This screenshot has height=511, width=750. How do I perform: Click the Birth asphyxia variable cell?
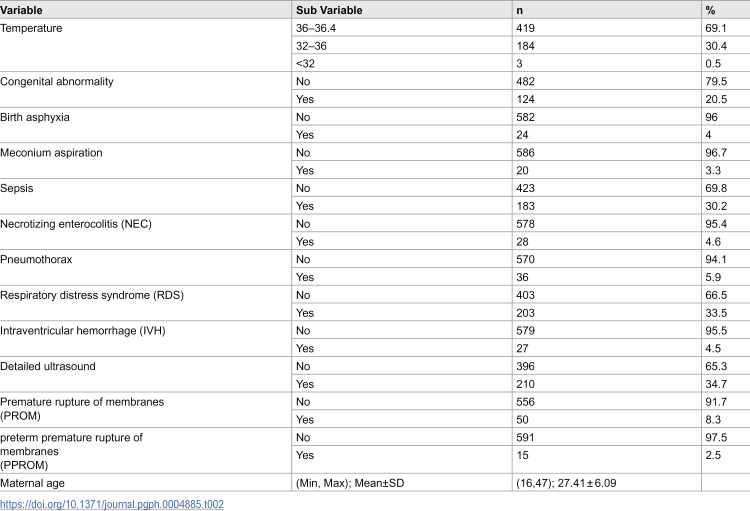[35, 117]
